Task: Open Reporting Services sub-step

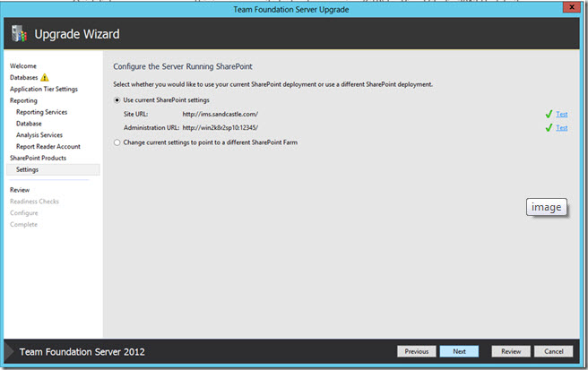Action: pyautogui.click(x=41, y=112)
